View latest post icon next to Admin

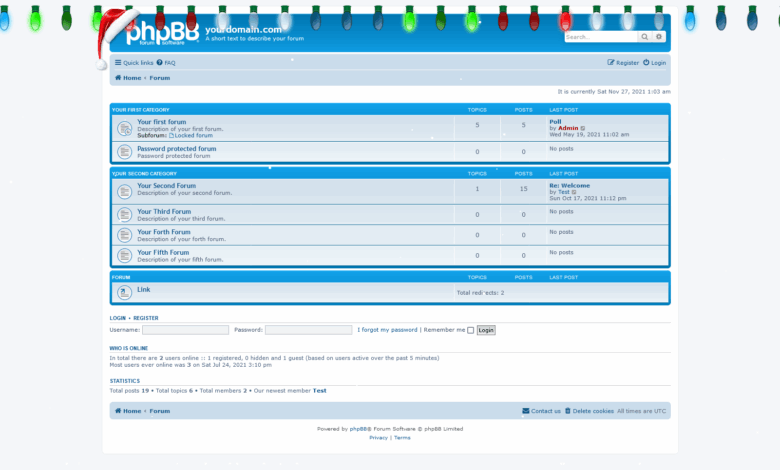tap(583, 128)
